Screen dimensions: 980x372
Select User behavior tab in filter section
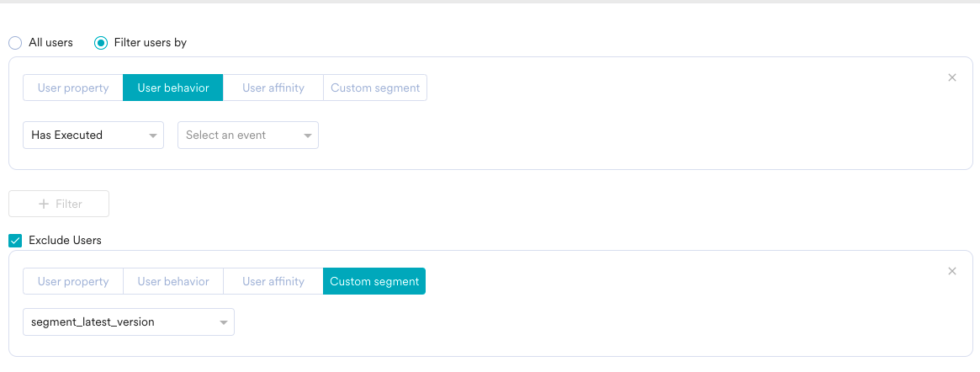(x=172, y=88)
